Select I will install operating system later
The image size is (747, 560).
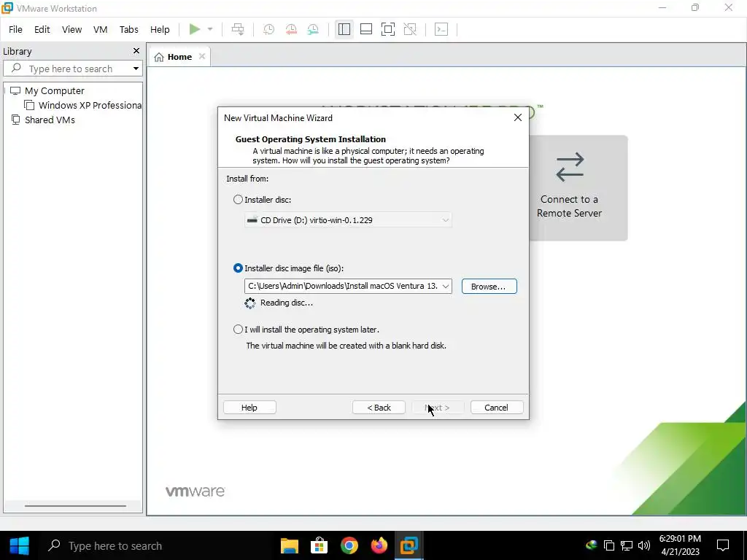[239, 329]
